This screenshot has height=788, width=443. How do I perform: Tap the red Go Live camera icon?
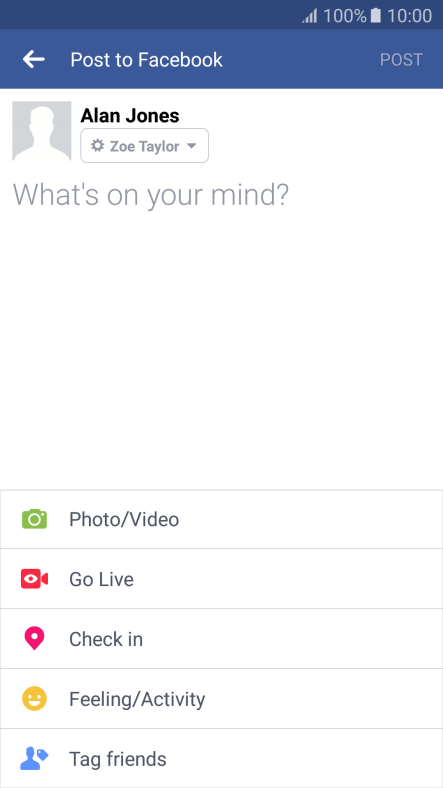[34, 579]
